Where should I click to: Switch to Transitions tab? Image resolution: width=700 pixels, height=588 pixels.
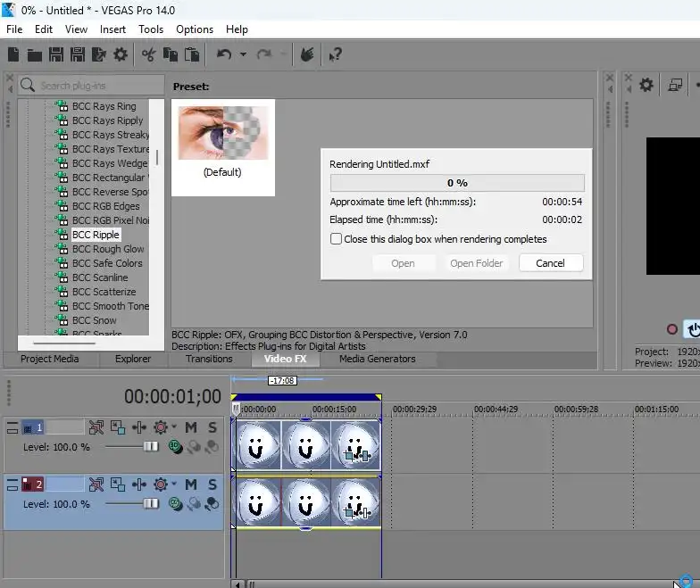pos(209,359)
